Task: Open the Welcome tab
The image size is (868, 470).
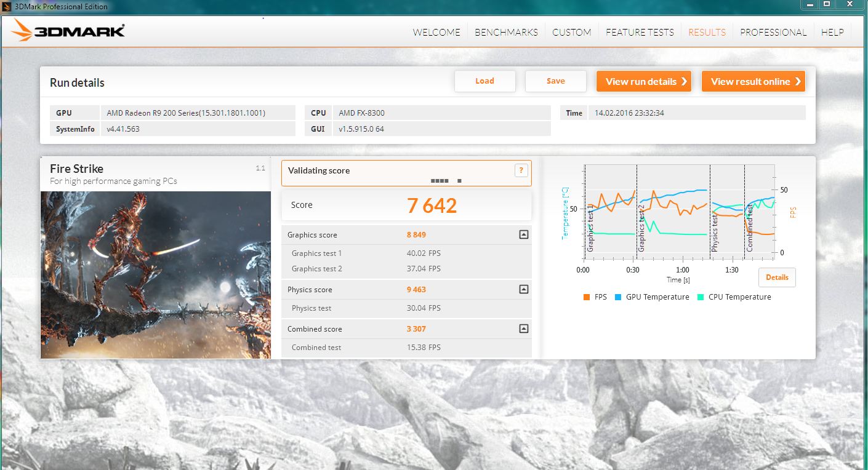Action: click(436, 32)
